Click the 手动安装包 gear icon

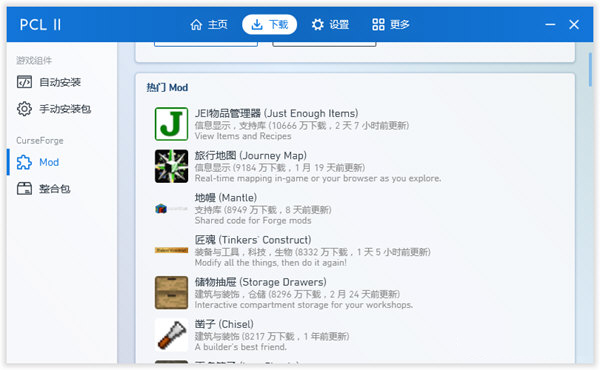pyautogui.click(x=24, y=109)
